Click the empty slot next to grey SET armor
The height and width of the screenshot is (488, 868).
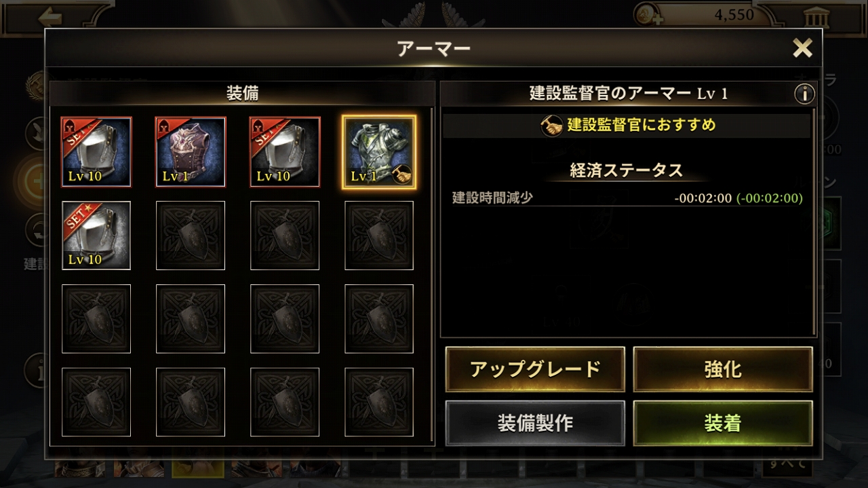tap(191, 236)
